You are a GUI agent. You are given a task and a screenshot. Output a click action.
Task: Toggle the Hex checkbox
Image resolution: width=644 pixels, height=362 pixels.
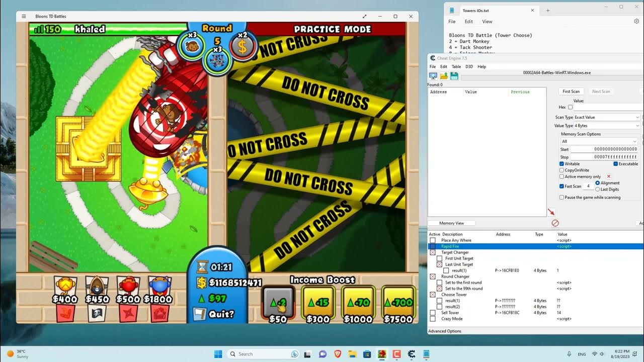(570, 107)
